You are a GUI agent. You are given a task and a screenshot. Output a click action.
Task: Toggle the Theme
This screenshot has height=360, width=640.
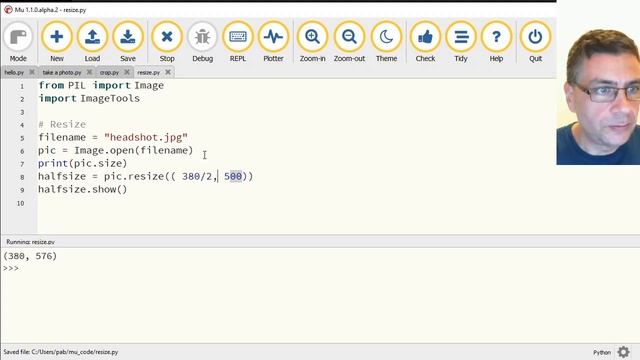coord(386,42)
